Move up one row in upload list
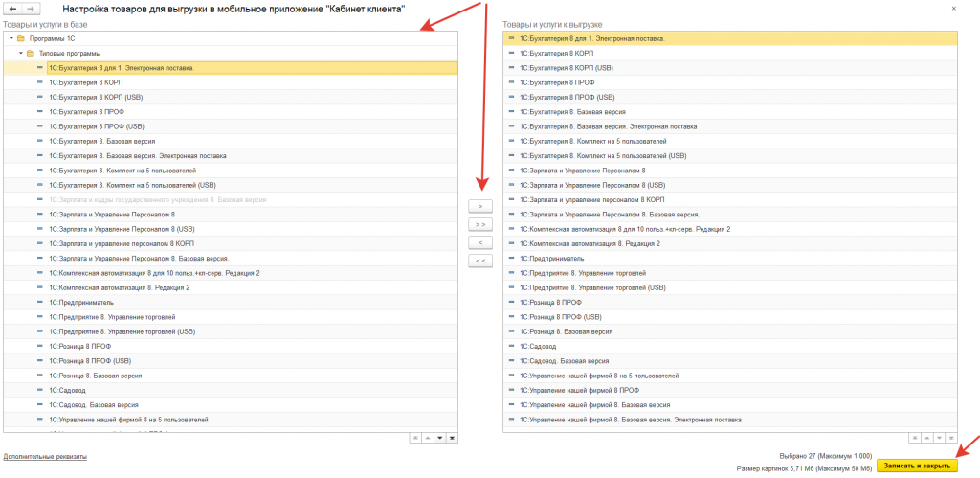Viewport: 980px width, 478px height. pos(926,438)
